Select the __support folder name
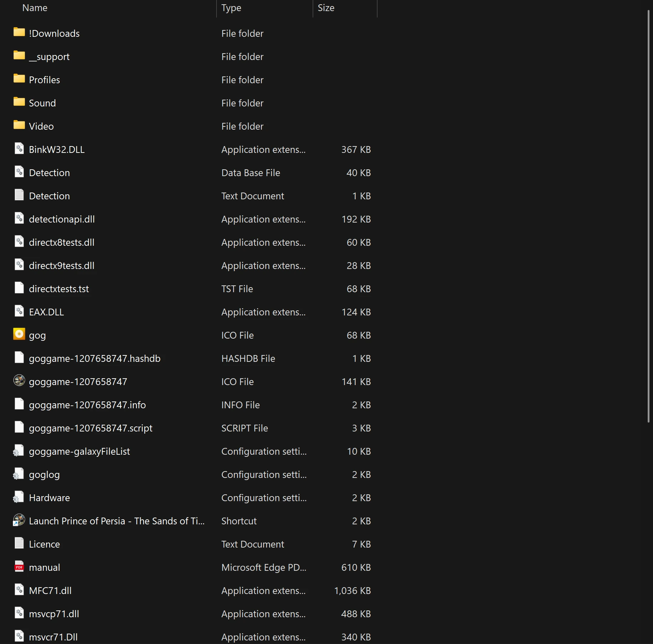This screenshot has width=653, height=644. [x=49, y=57]
